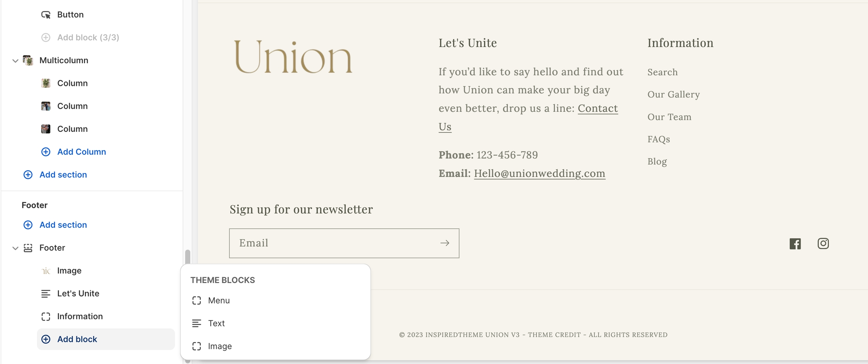Open Our Gallery footer link
868x364 pixels.
[x=673, y=94]
